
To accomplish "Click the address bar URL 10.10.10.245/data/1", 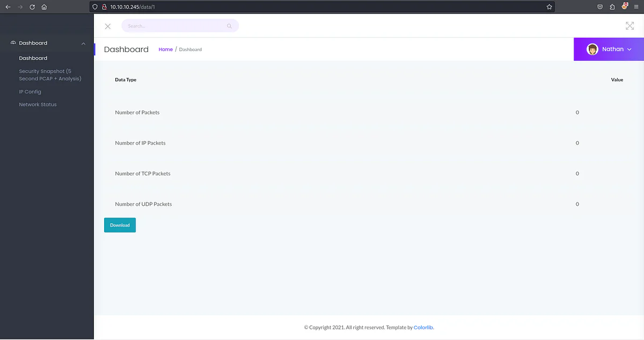I will pyautogui.click(x=133, y=7).
